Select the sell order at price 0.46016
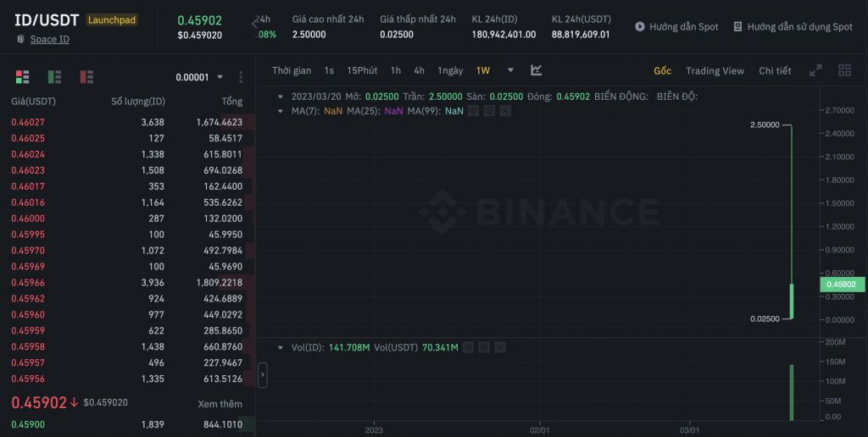Viewport: 868px width, 437px height. (x=127, y=202)
